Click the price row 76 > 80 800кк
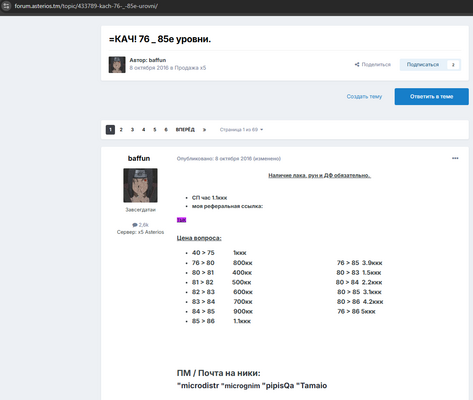 click(222, 263)
